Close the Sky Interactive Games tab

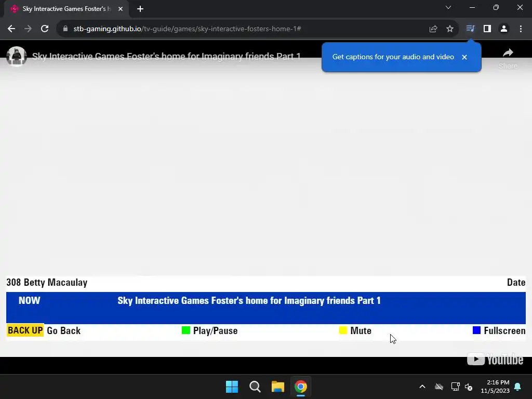[x=121, y=9]
